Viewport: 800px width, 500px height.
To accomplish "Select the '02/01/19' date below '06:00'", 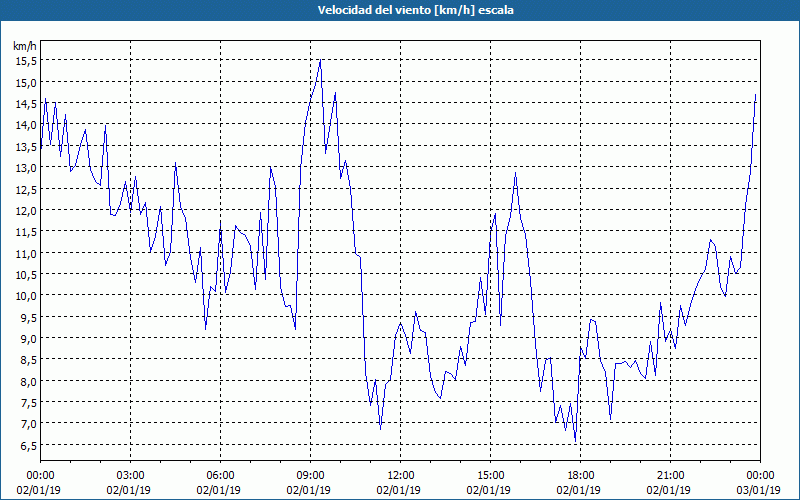I will point(219,490).
